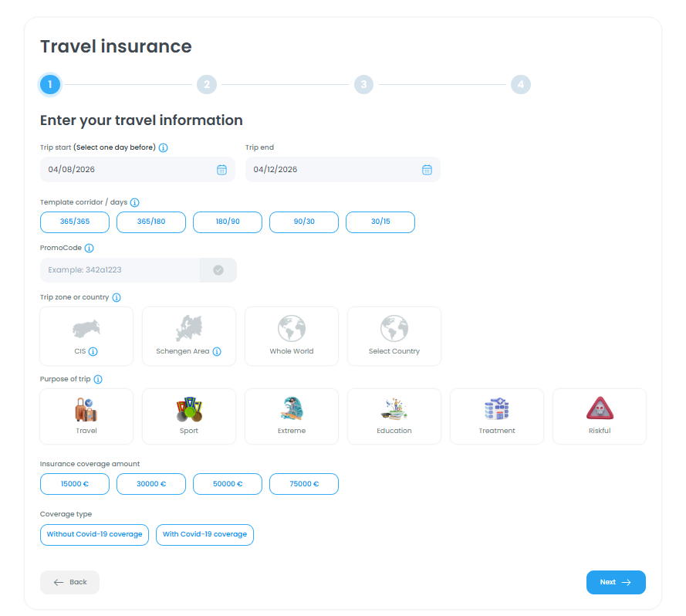
Task: Select the CIS trip zone
Action: (x=86, y=336)
